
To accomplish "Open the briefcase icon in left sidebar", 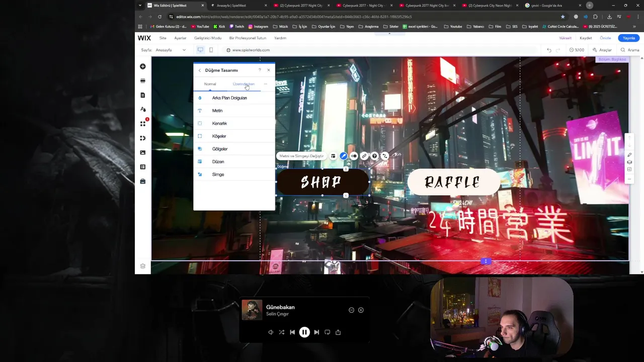I will (143, 181).
